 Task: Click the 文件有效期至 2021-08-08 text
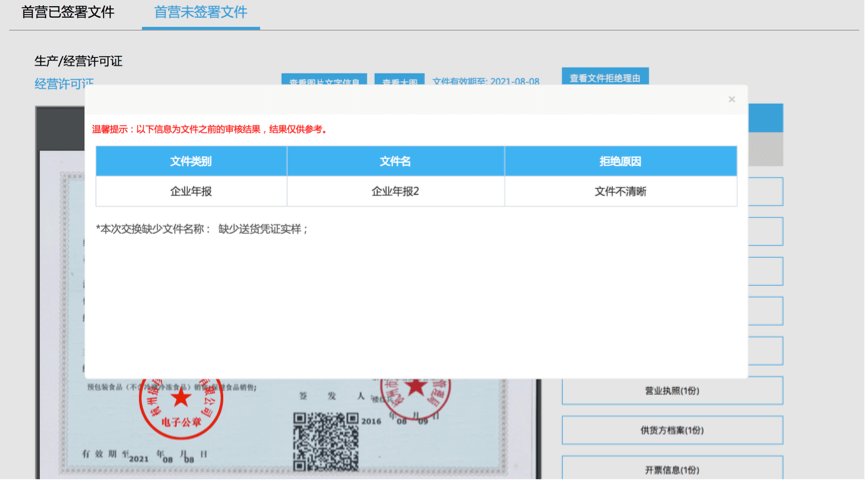coord(485,81)
